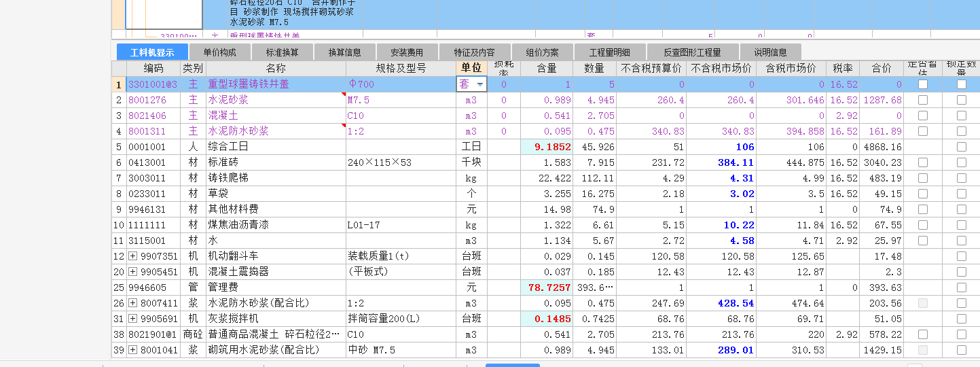The height and width of the screenshot is (367, 980).
Task: Open the 单价构成 tab
Action: point(219,52)
